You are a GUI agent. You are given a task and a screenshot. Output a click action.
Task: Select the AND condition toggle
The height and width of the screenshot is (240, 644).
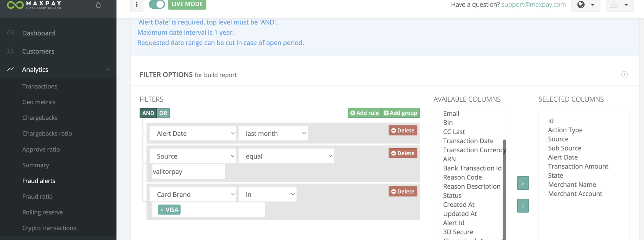pyautogui.click(x=148, y=113)
